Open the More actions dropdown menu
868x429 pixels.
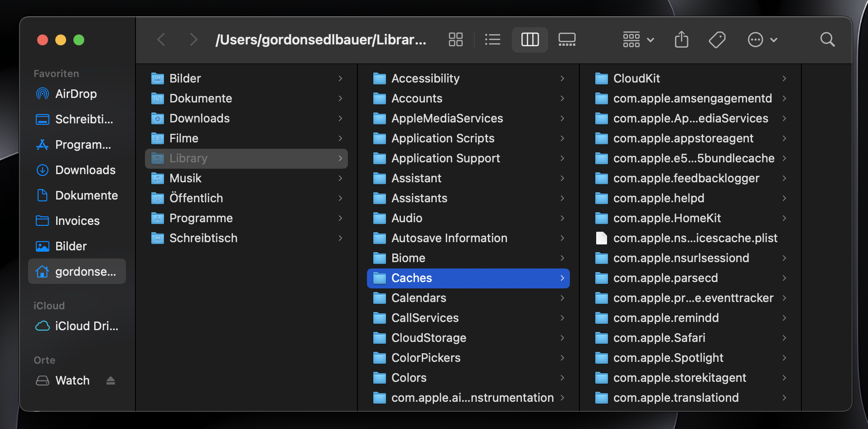[x=762, y=39]
